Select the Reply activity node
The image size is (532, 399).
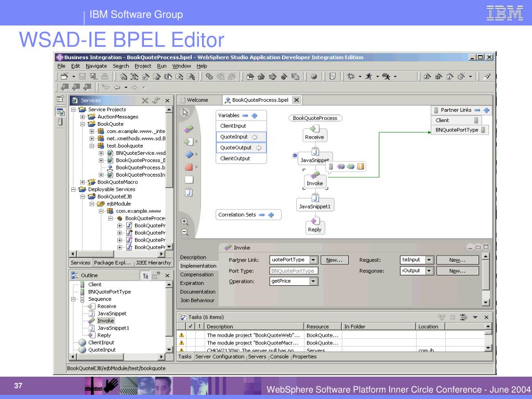pyautogui.click(x=315, y=225)
